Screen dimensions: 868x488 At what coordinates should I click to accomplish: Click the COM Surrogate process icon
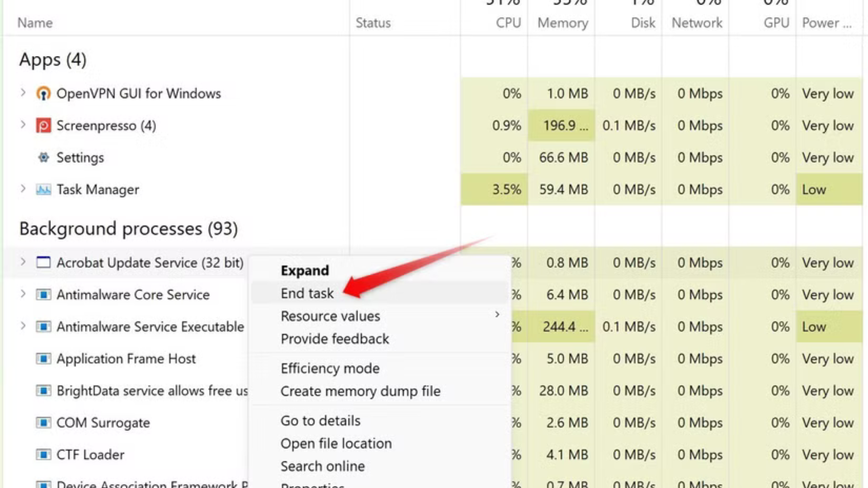(x=43, y=423)
